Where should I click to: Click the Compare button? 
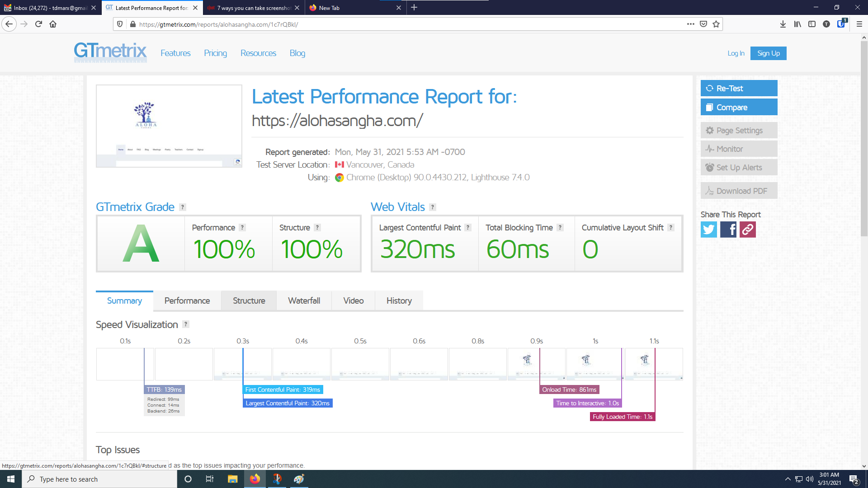click(739, 107)
